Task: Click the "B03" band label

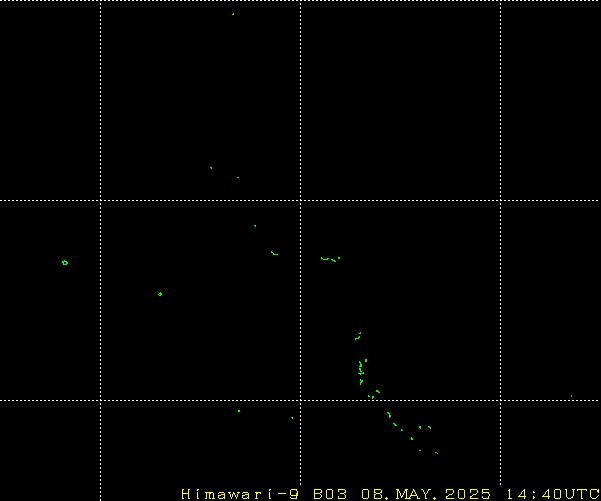Action: tap(330, 494)
